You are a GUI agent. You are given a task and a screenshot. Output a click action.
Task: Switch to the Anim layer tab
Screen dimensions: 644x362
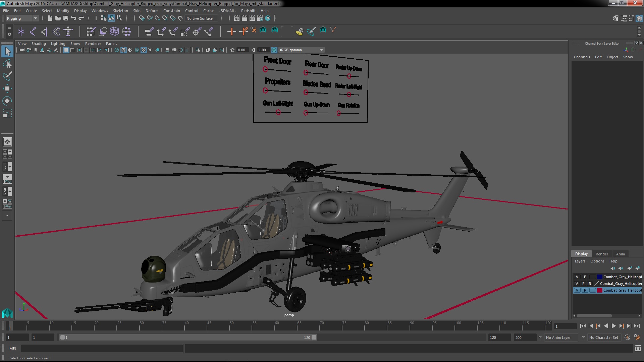click(x=620, y=254)
